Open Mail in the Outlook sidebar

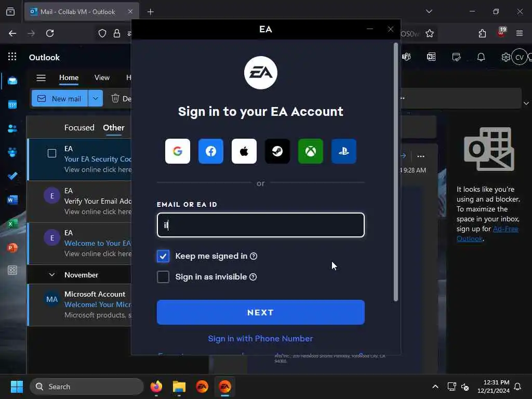point(12,81)
